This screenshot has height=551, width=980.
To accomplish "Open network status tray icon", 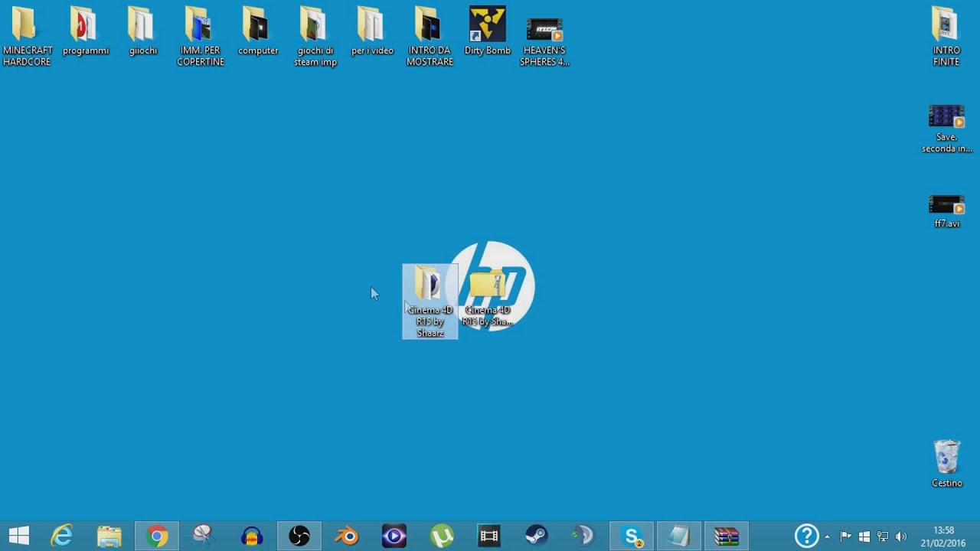I will click(x=883, y=536).
